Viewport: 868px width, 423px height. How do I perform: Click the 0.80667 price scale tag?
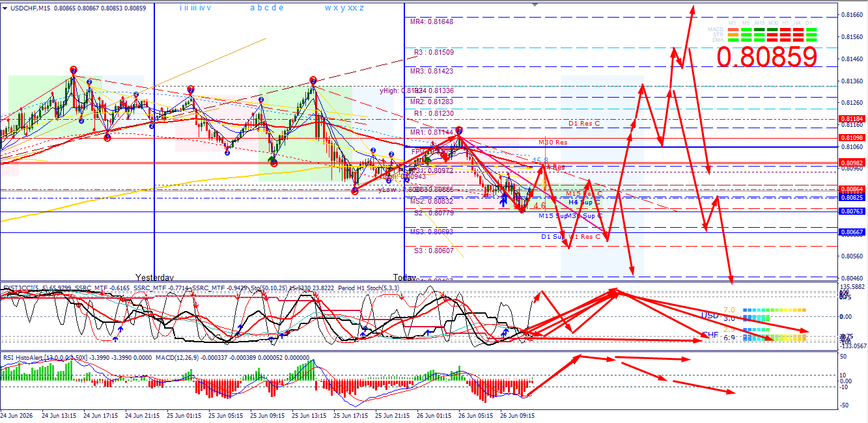click(852, 232)
